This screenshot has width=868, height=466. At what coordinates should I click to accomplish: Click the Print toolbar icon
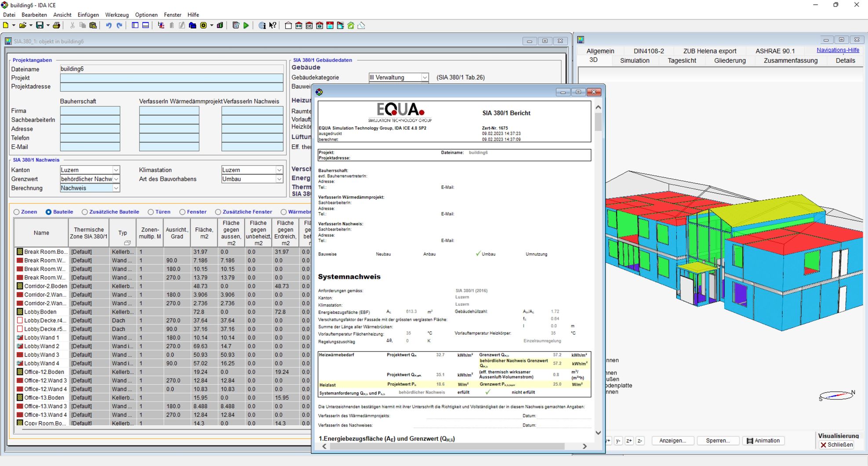(56, 25)
